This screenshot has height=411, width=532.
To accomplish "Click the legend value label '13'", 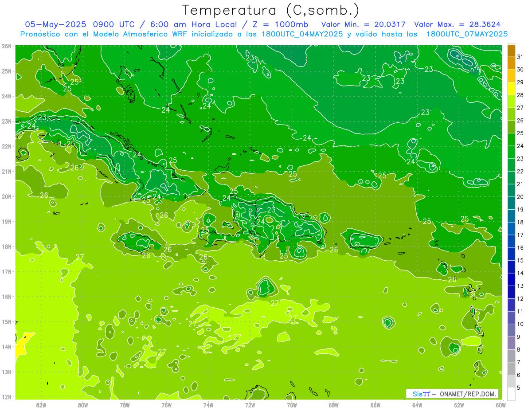I will coord(520,286).
